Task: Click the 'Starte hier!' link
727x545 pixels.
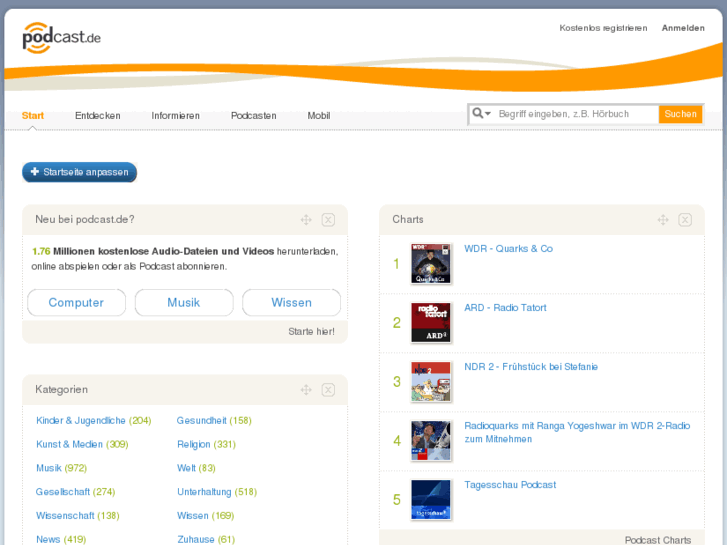Action: tap(311, 332)
